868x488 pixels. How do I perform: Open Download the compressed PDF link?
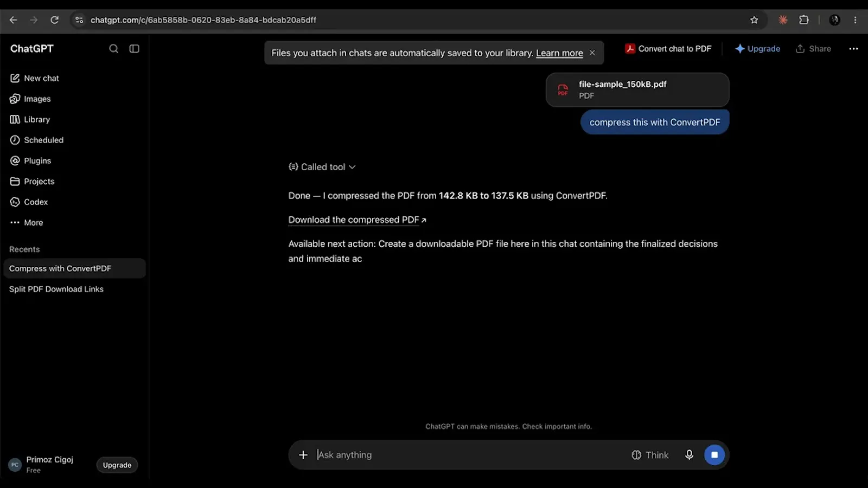tap(357, 220)
